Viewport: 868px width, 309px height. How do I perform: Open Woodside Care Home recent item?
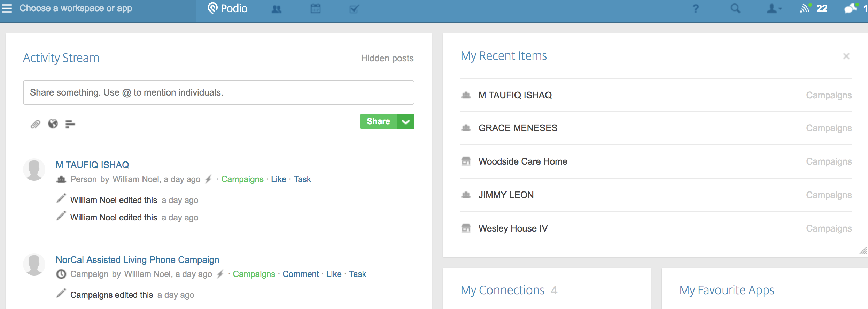(x=522, y=161)
